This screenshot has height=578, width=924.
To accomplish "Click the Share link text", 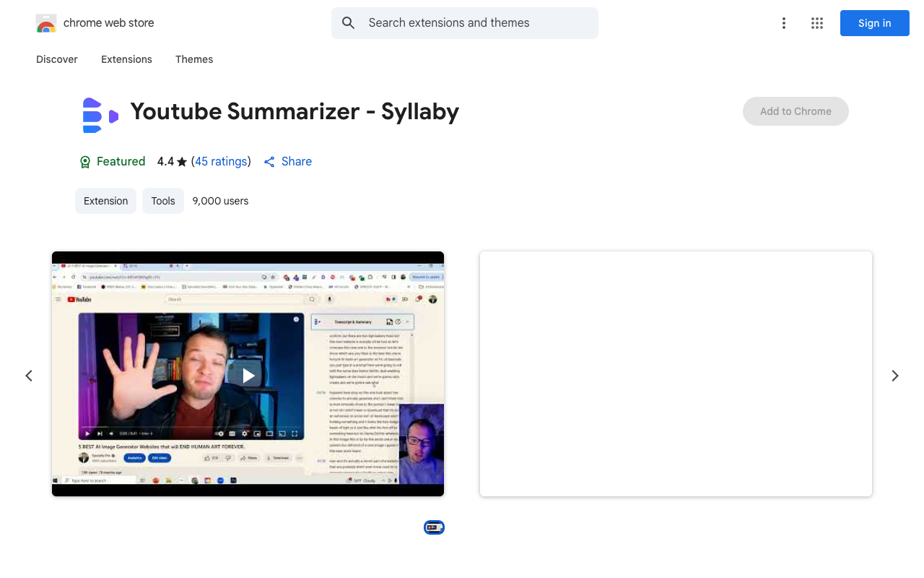I will [x=297, y=162].
